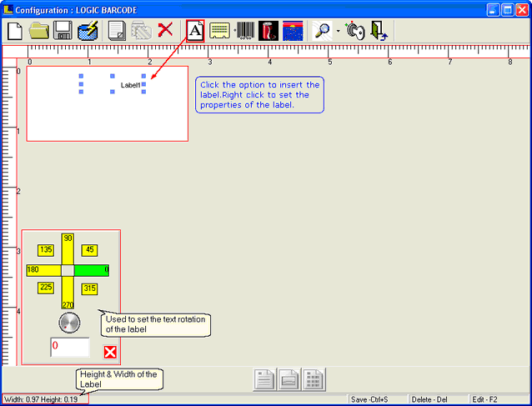Viewport: 532px width, 406px height.
Task: Select the green 0 degree rotation bar
Action: point(92,270)
